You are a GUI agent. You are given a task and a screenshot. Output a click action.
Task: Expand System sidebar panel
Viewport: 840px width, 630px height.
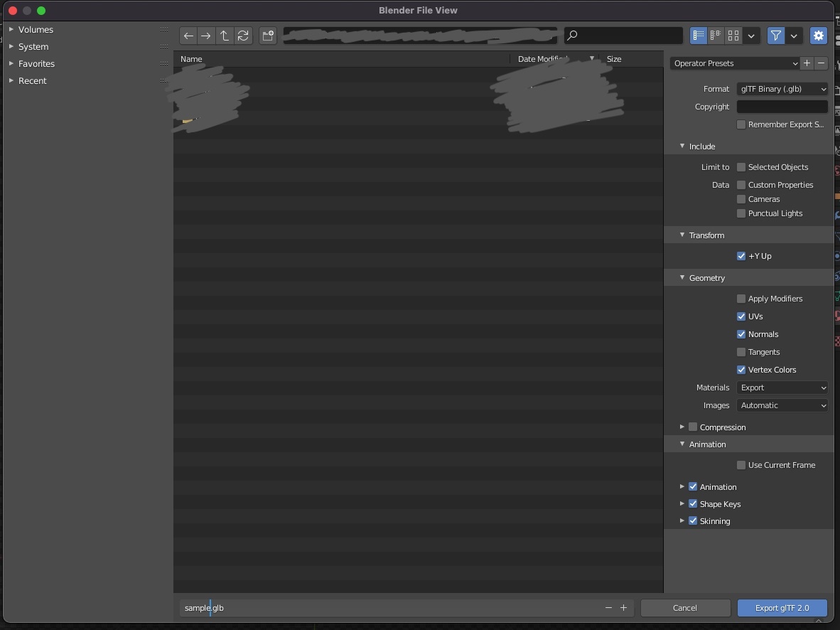11,47
